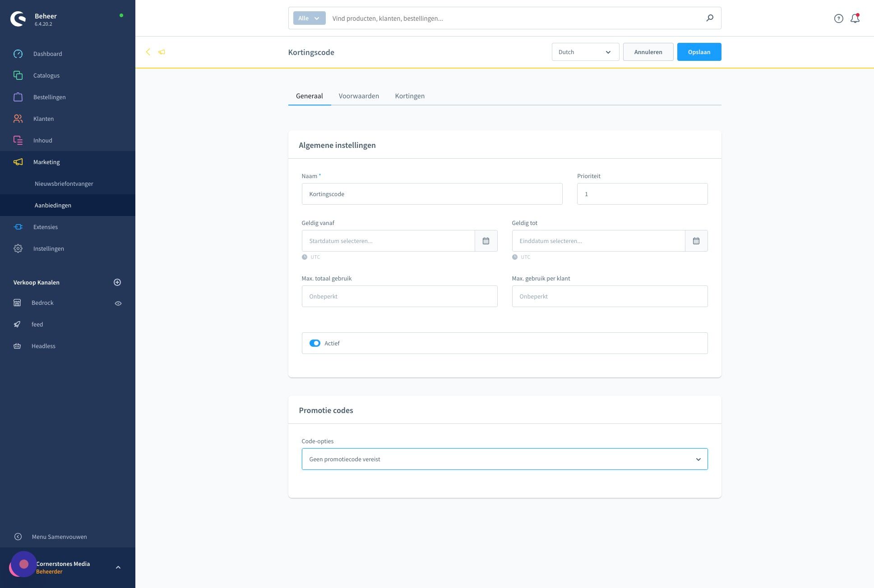874x588 pixels.
Task: Focus the Max. totaal gebruik field
Action: (399, 296)
